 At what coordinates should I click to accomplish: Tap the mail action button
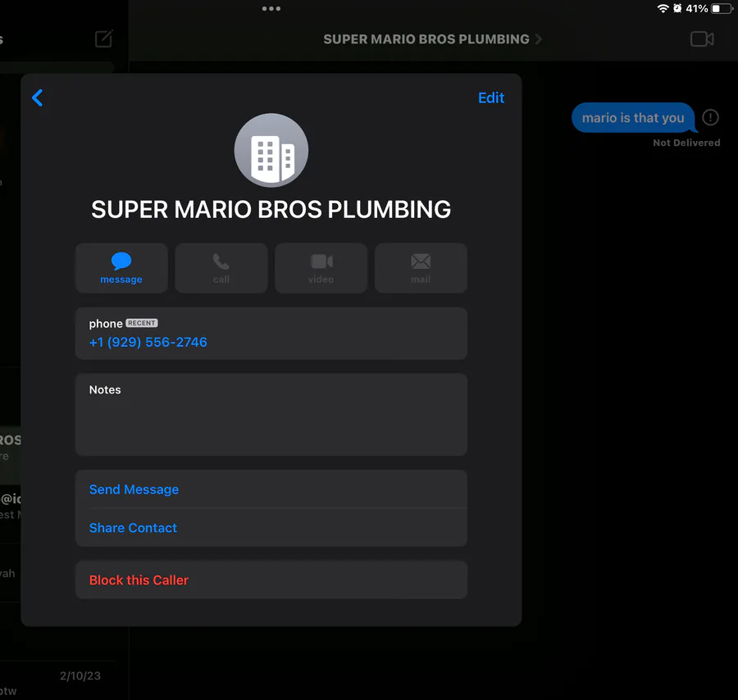pos(421,268)
